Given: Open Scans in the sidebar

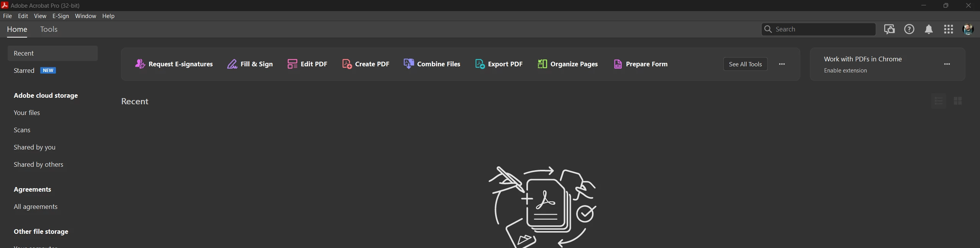Looking at the screenshot, I should [22, 130].
